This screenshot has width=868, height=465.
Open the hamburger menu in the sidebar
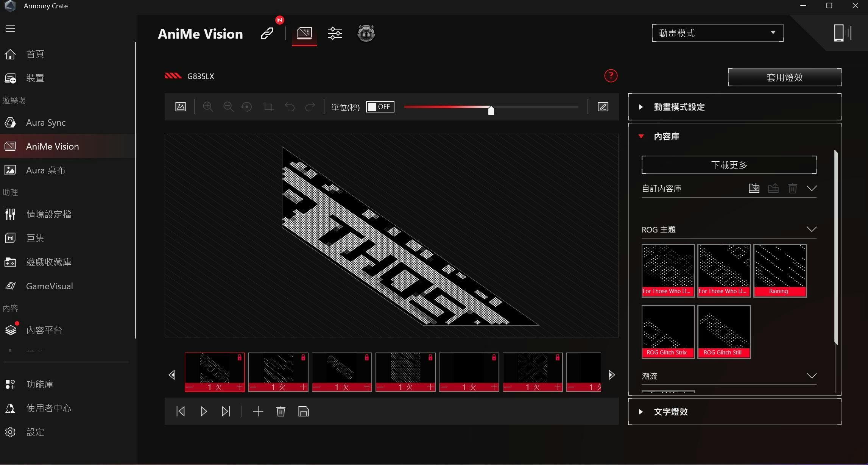10,28
